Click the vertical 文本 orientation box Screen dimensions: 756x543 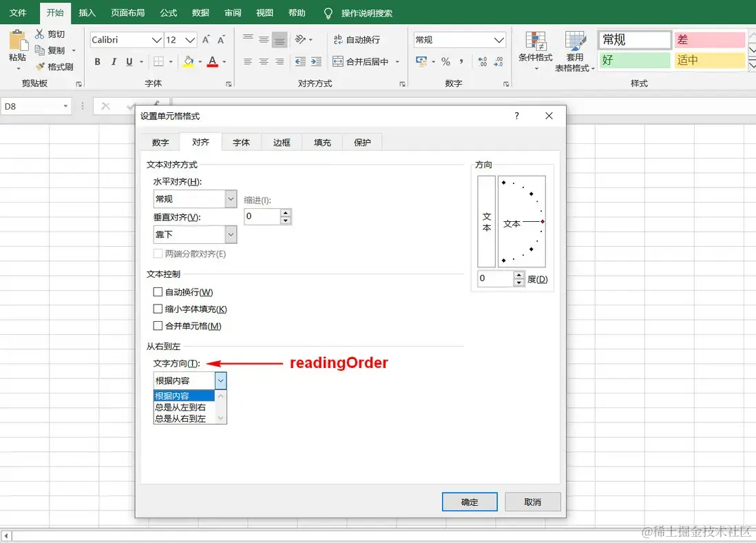(x=487, y=222)
